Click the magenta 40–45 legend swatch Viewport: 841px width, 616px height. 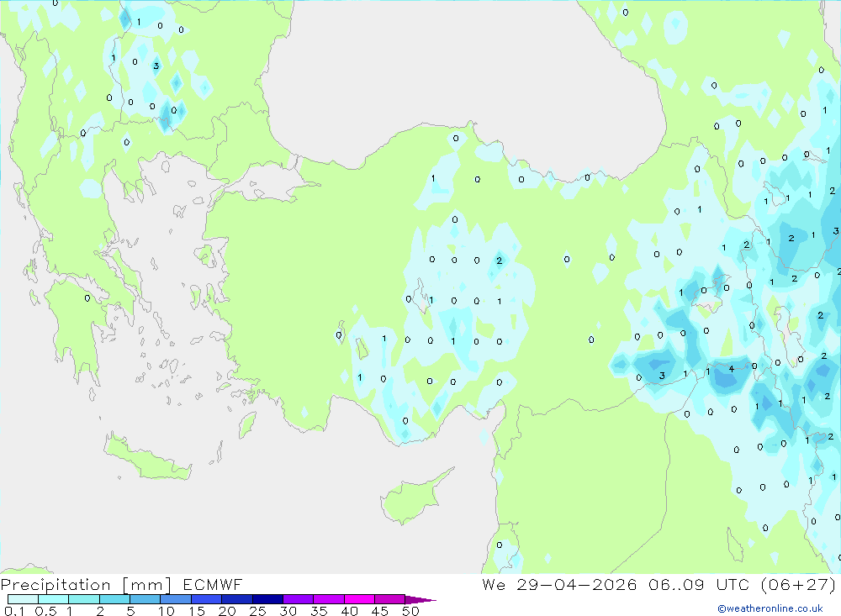(x=359, y=599)
